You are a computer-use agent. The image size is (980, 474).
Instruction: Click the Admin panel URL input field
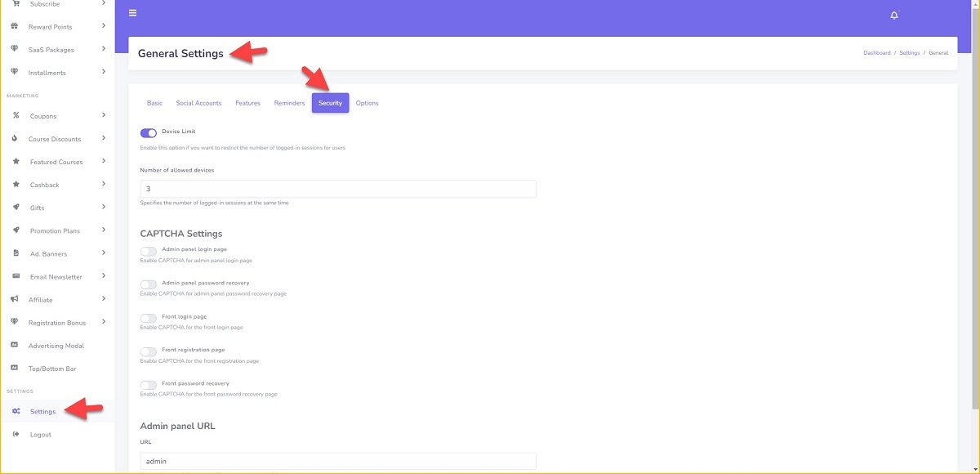(338, 462)
